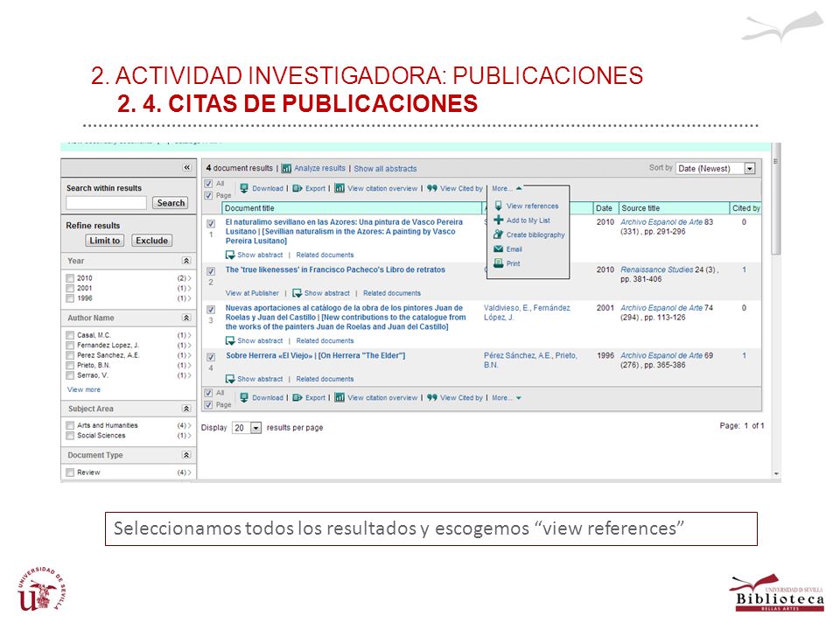Toggle the top All checkbox
The width and height of the screenshot is (840, 630).
coord(208,184)
